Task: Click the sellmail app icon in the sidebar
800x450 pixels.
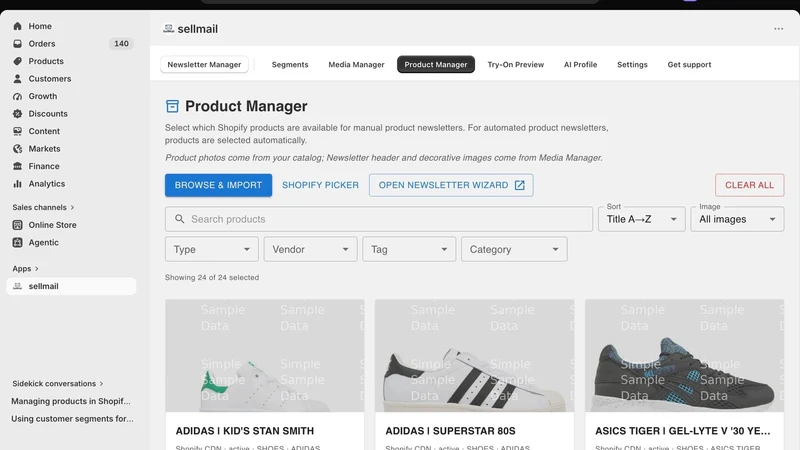Action: pos(17,286)
